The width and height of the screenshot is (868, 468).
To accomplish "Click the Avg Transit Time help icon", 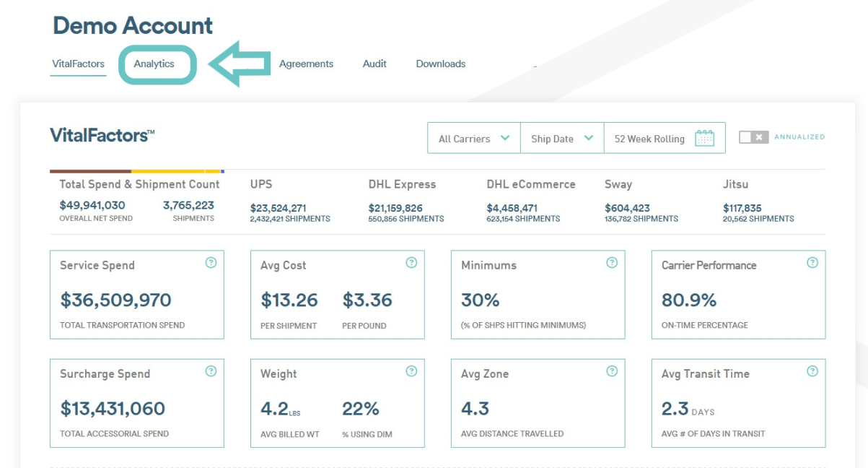I will click(812, 371).
